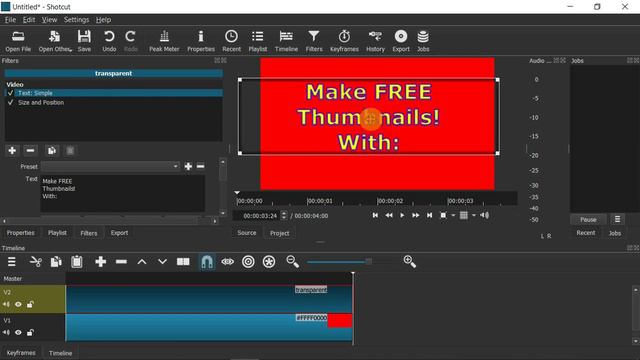Hide the V1 track
The height and width of the screenshot is (360, 640).
(x=18, y=333)
